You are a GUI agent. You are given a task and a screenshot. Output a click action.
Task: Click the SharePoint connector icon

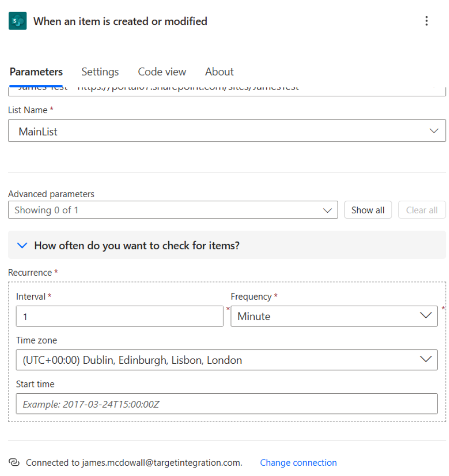18,21
